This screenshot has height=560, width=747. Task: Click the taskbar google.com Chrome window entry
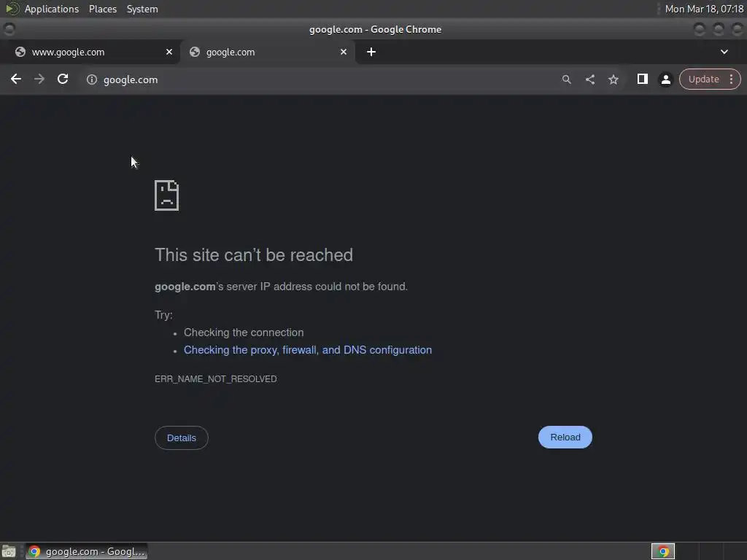(x=86, y=551)
